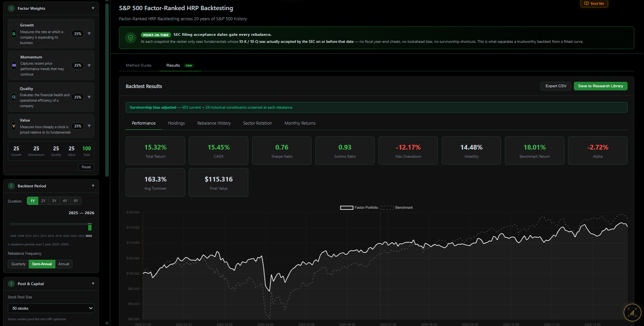Click the Quality factor Q icon
Screen dimensions: 644x326
pyautogui.click(x=14, y=97)
